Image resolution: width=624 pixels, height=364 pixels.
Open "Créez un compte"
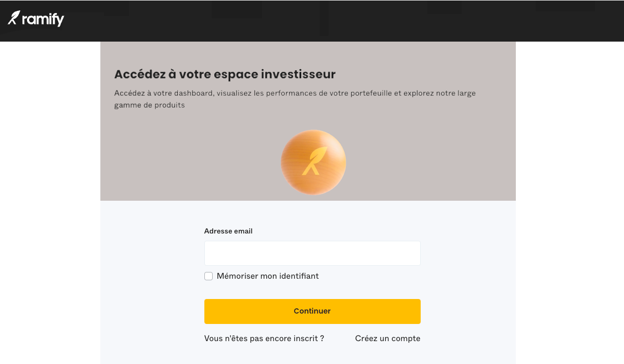coord(387,338)
